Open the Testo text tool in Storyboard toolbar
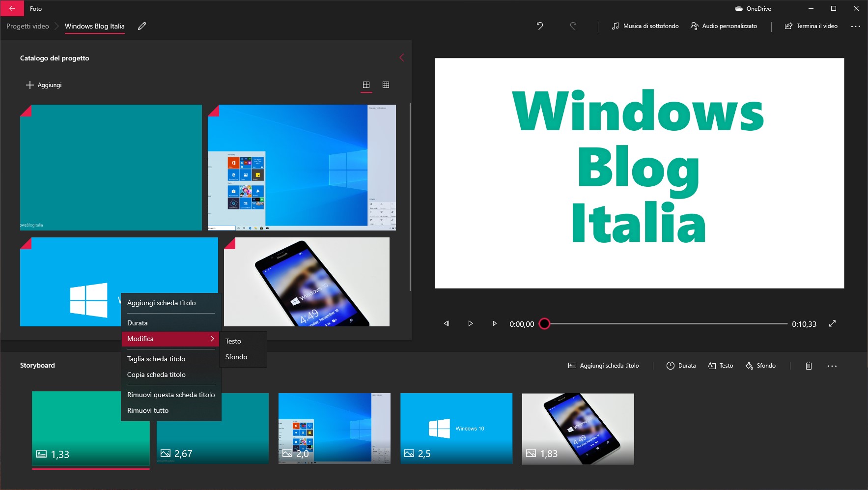Viewport: 868px width, 490px height. tap(721, 366)
